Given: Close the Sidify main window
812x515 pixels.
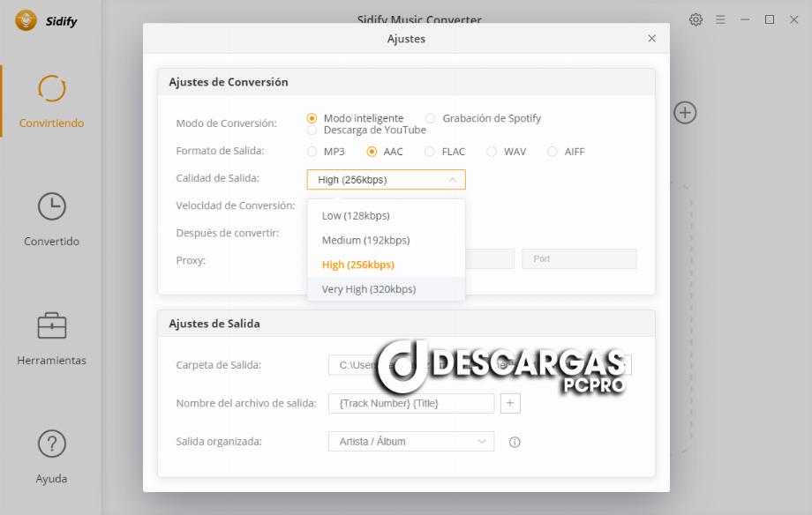Looking at the screenshot, I should click(x=793, y=19).
